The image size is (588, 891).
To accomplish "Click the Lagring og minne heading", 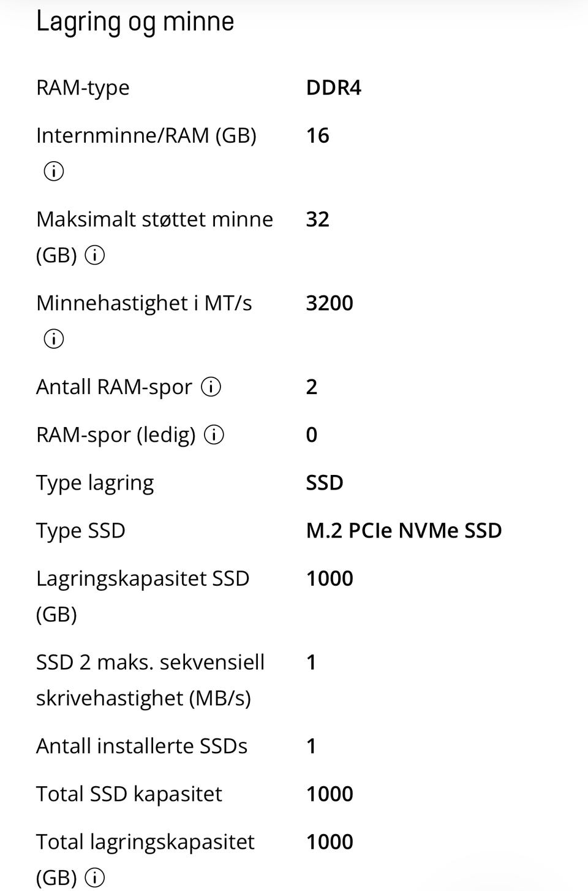I will pyautogui.click(x=135, y=22).
